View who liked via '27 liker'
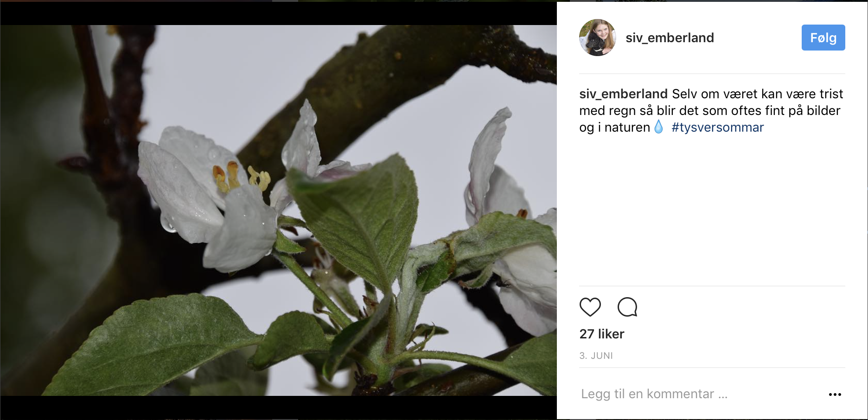 [x=601, y=334]
